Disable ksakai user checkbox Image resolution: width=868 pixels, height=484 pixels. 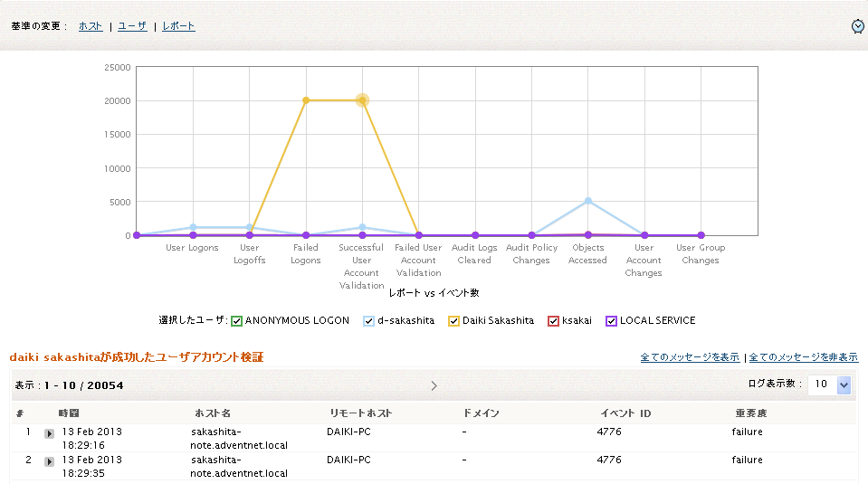click(x=553, y=321)
